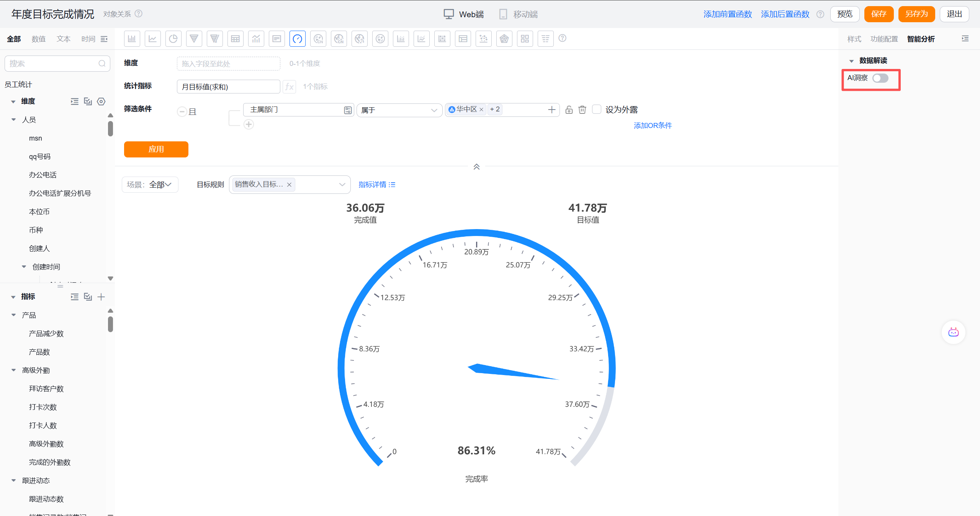Screen dimensions: 980x516
Task: Check the 设为外露 checkbox
Action: click(x=596, y=110)
